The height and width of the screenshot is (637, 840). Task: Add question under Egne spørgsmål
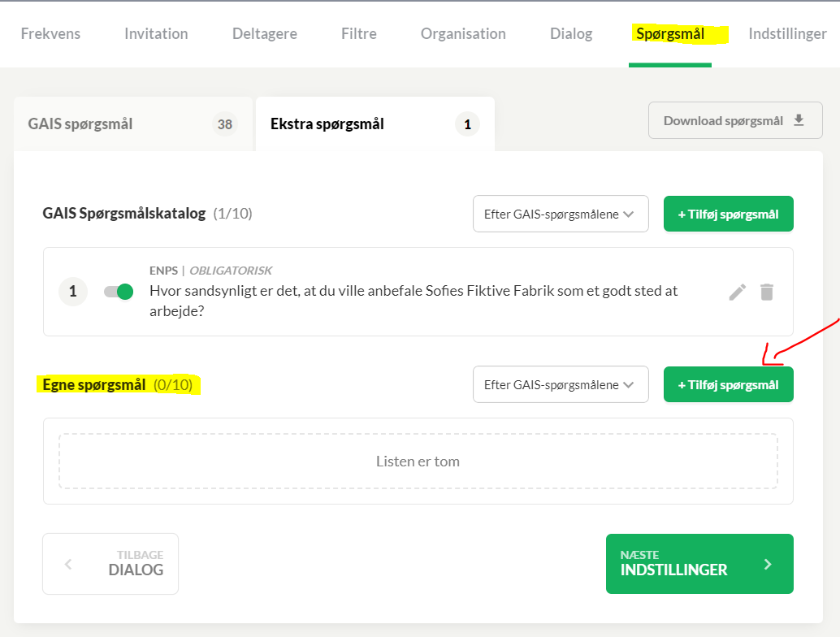click(x=728, y=384)
